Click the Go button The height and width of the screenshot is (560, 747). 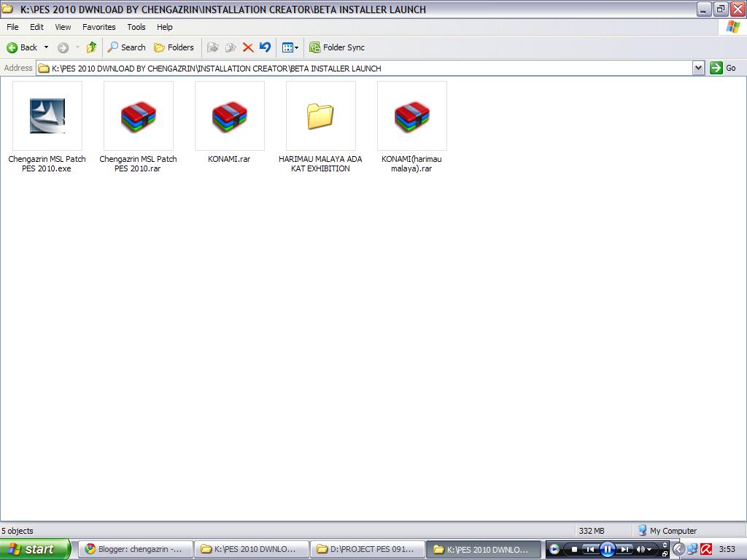click(723, 68)
